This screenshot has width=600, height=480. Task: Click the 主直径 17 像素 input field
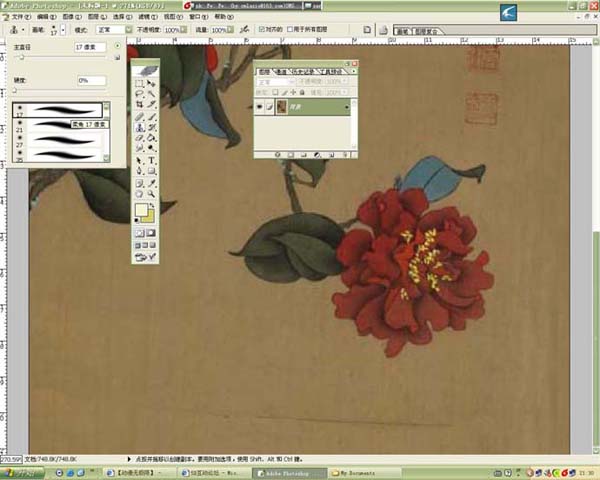pyautogui.click(x=90, y=47)
